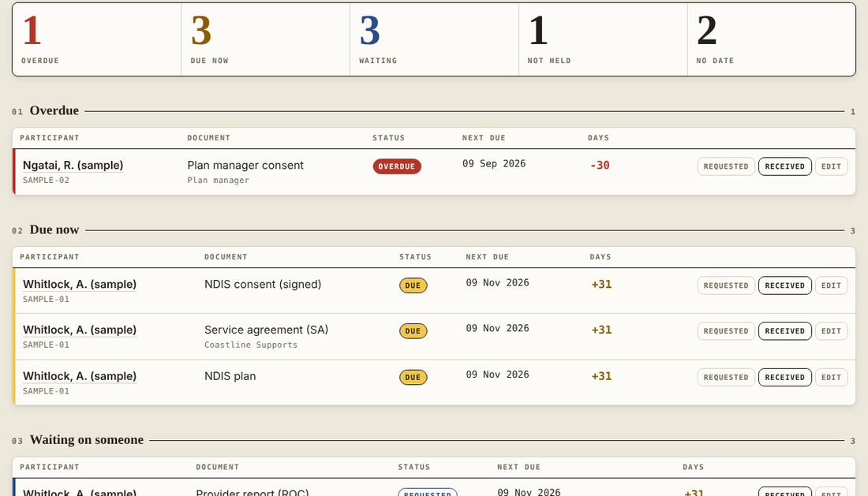
Task: Click the "09 Nov 2026" date for NDIS plan
Action: 497,375
